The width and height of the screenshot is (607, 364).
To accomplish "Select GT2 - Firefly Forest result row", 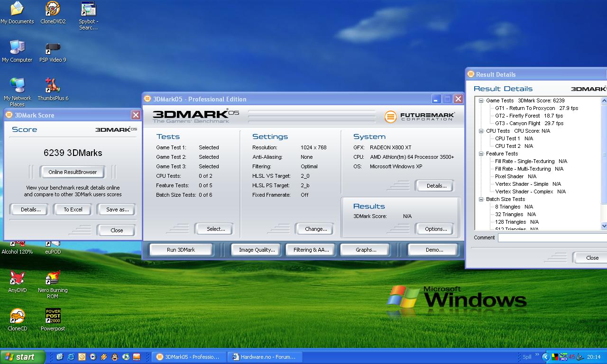I will [x=529, y=116].
